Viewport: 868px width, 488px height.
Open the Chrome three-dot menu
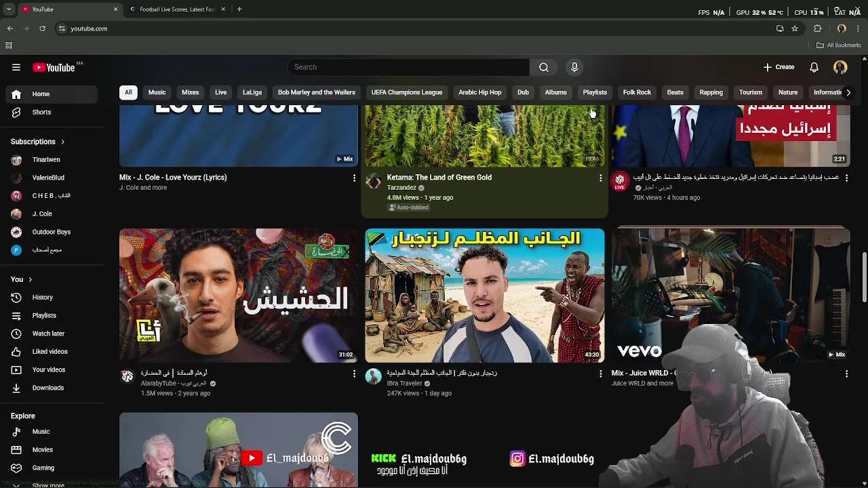click(859, 28)
